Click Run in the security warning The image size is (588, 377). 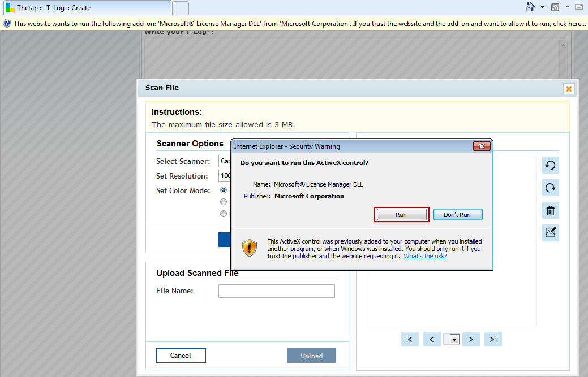(401, 215)
